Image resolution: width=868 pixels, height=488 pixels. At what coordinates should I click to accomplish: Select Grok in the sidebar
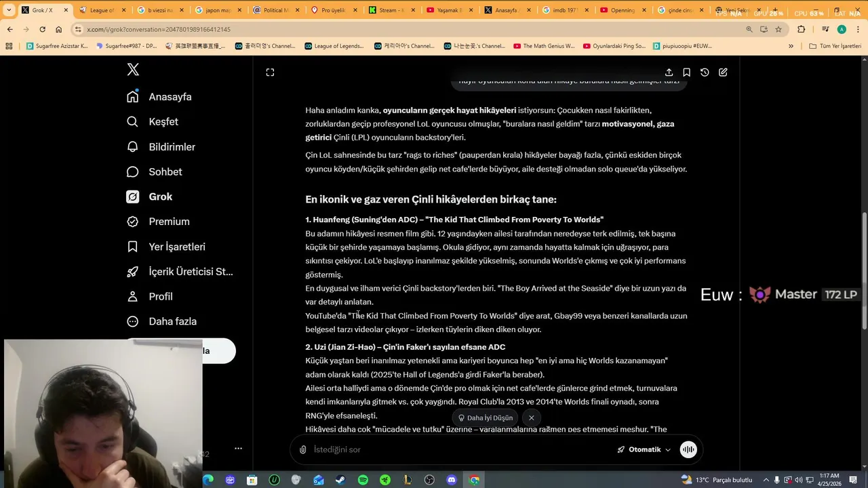click(x=150, y=197)
